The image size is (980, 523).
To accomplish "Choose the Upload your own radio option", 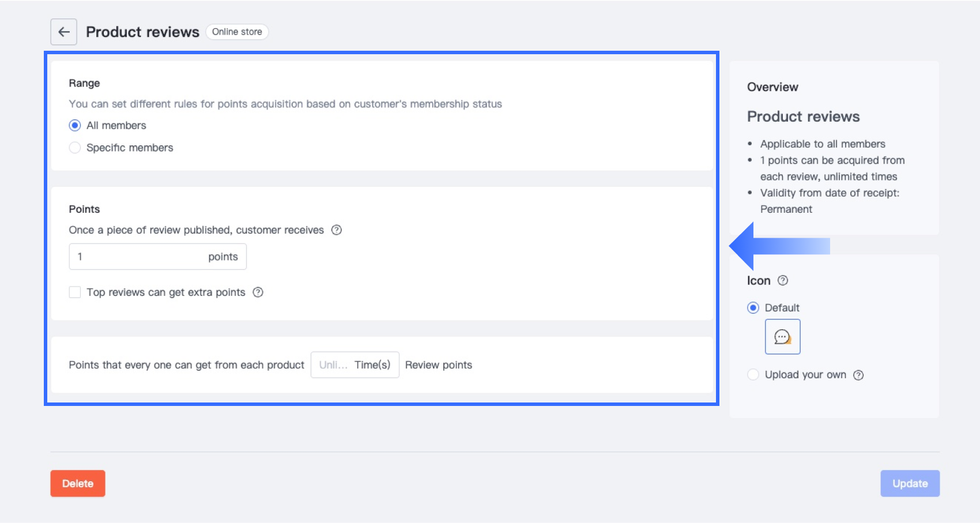I will click(753, 375).
